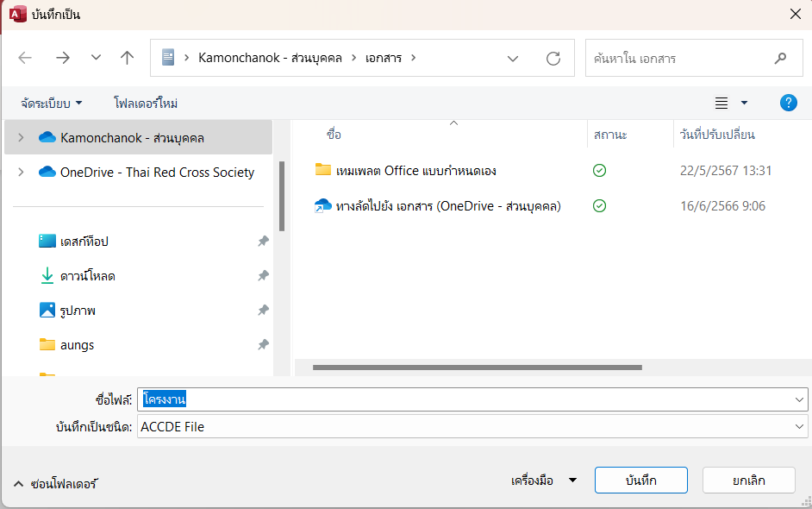812x509 pixels.
Task: Open help with the question mark icon
Action: [x=788, y=104]
